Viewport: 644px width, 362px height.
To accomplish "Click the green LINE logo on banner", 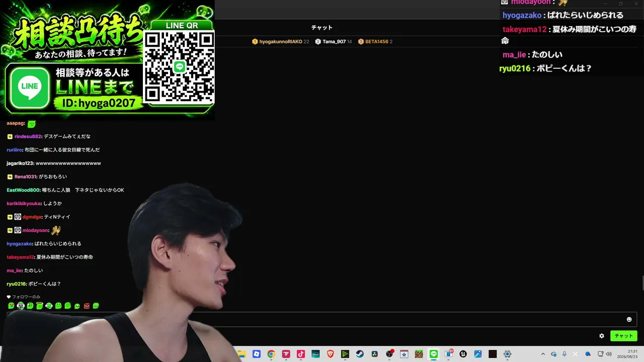I will pyautogui.click(x=30, y=87).
